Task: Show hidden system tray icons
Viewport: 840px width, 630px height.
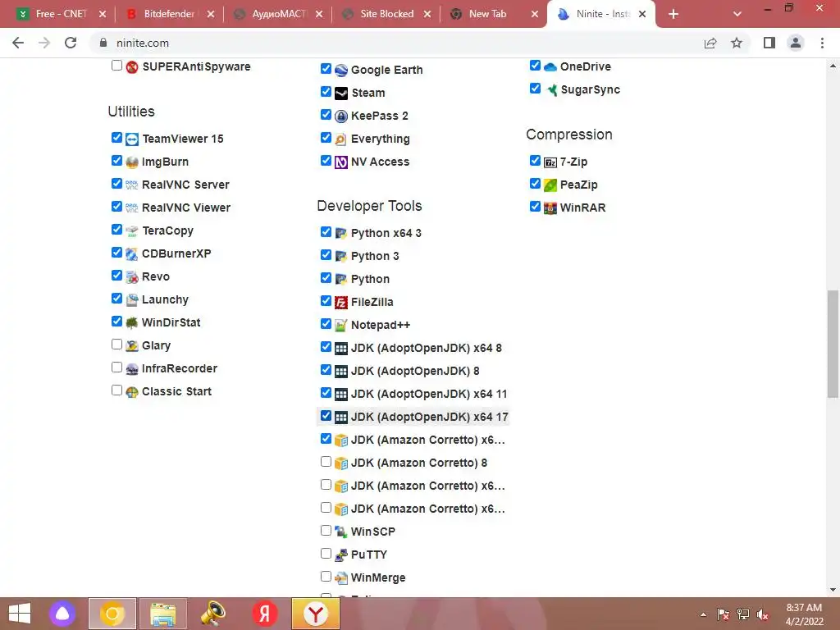Action: tap(703, 614)
